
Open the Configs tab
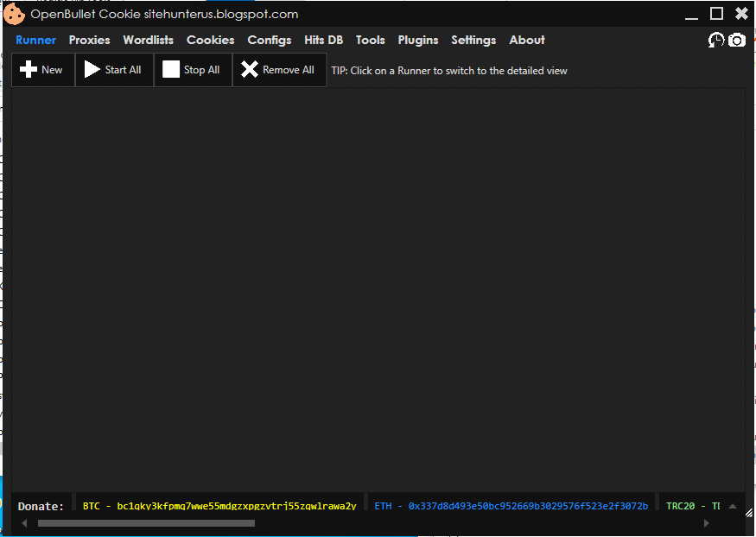coord(269,40)
